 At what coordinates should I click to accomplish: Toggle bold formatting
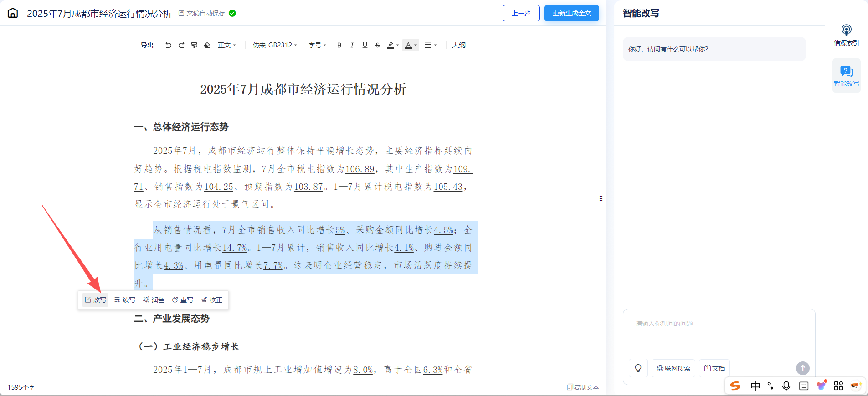(x=339, y=45)
